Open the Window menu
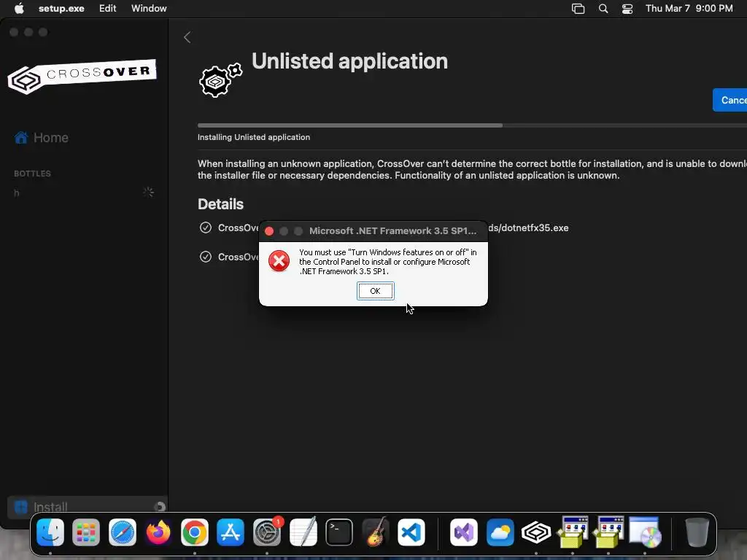 click(149, 9)
